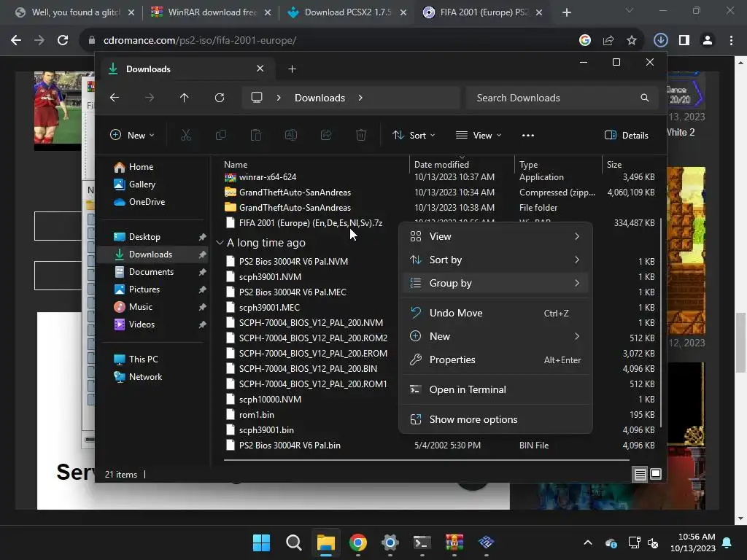Image resolution: width=747 pixels, height=560 pixels.
Task: Open taskbar Search
Action: point(293,542)
